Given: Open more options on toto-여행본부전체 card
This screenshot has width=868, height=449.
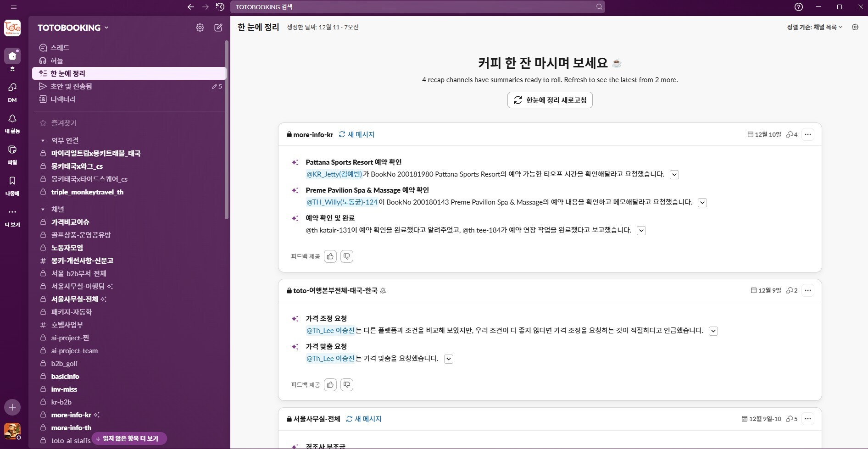Looking at the screenshot, I should click(808, 290).
